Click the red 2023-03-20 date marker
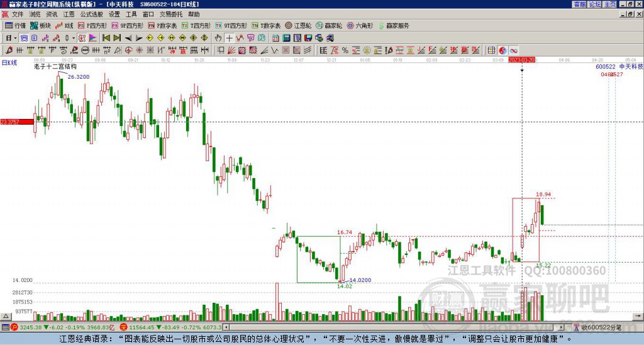644x345 pixels. (522, 60)
